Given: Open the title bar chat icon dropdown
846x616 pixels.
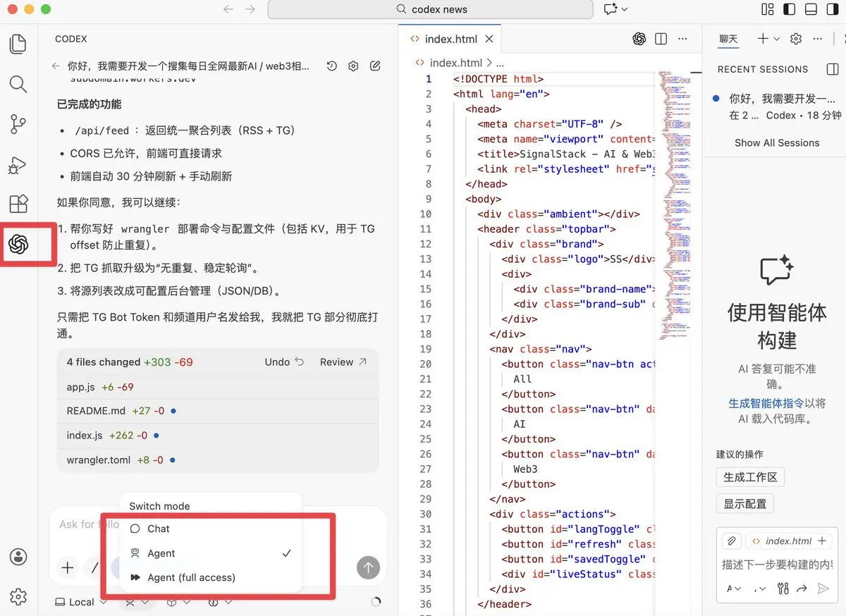Looking at the screenshot, I should 615,9.
